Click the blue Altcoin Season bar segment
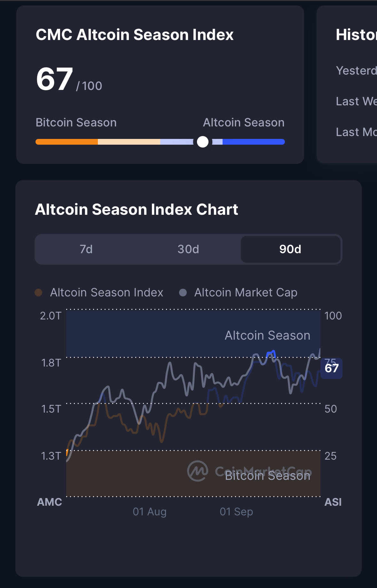The width and height of the screenshot is (377, 588). coord(253,142)
